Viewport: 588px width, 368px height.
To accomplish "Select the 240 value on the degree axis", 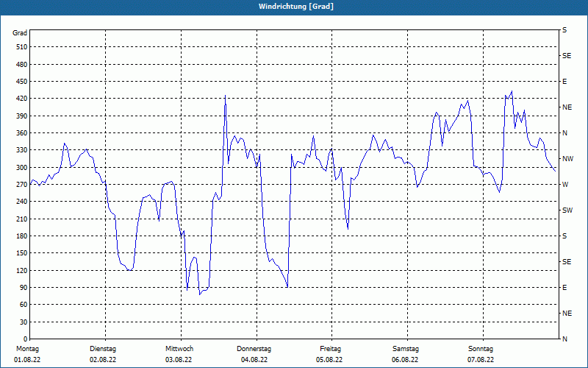I will coord(21,202).
